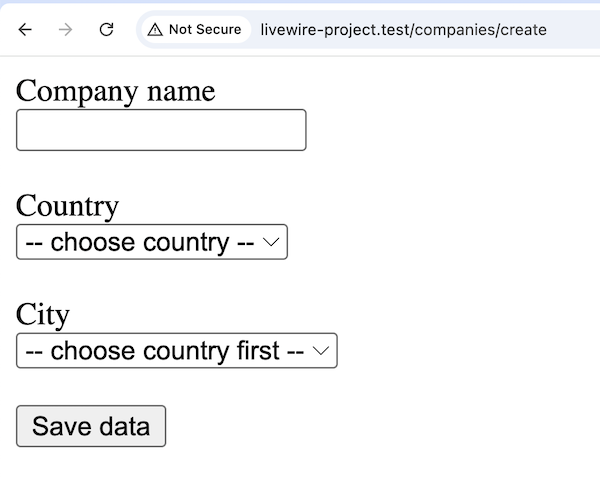Focus the Company name text field

(x=161, y=130)
